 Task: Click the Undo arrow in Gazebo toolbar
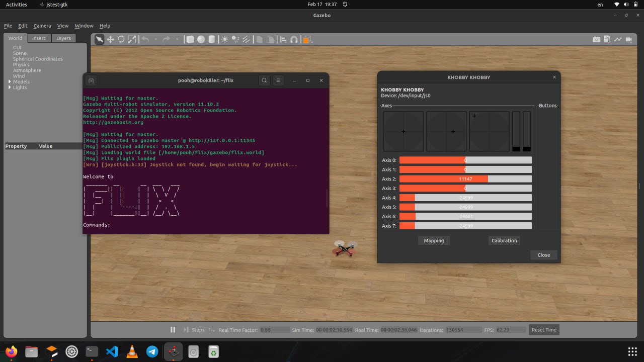[145, 39]
